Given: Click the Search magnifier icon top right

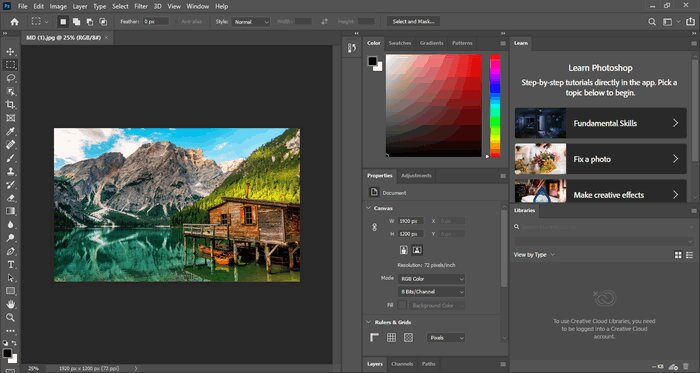Looking at the screenshot, I should 652,21.
